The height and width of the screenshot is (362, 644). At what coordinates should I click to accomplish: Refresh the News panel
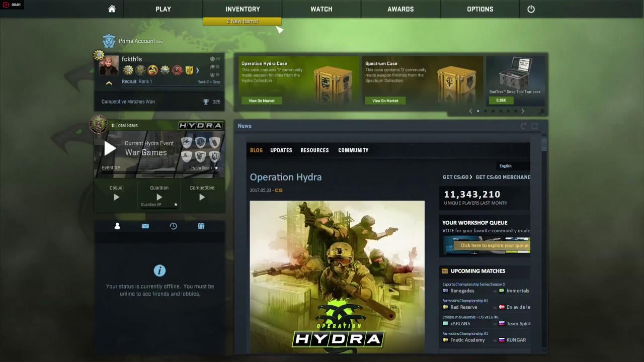click(524, 126)
